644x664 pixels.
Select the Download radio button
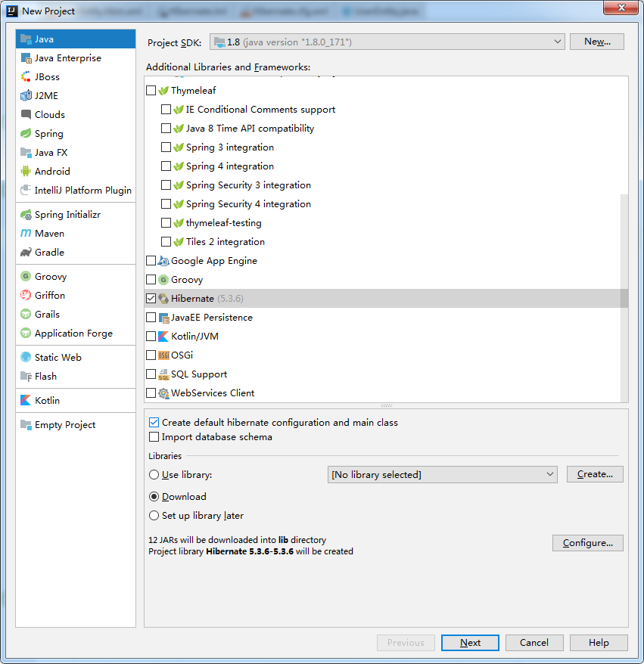coord(154,496)
